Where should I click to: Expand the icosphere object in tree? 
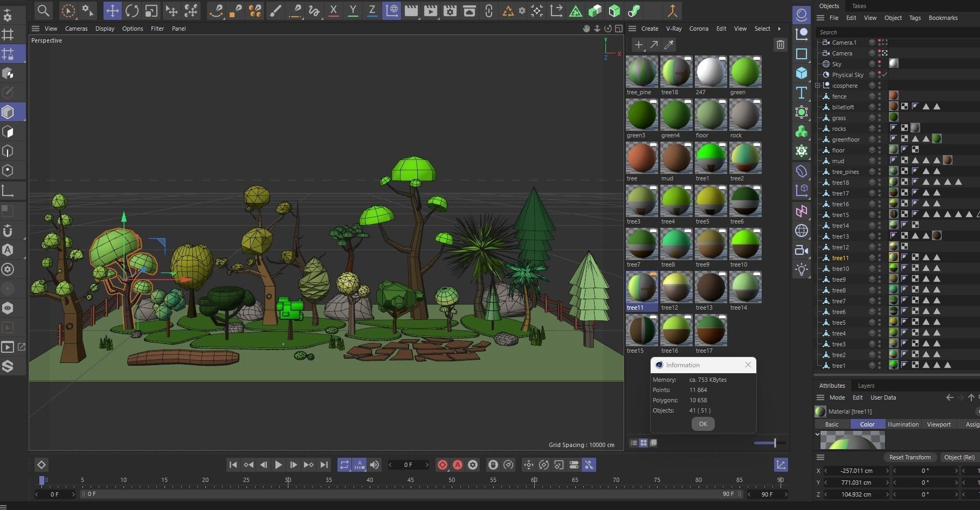tap(818, 86)
